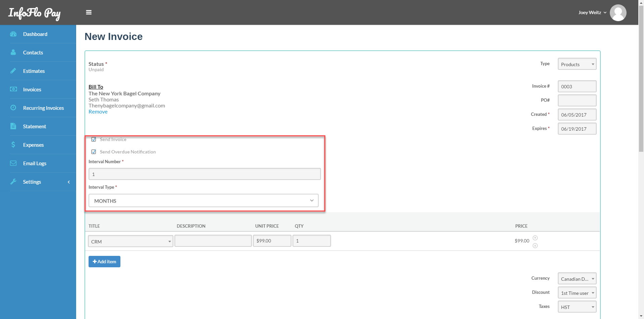644x319 pixels.
Task: Click the Expires date field
Action: pos(577,129)
